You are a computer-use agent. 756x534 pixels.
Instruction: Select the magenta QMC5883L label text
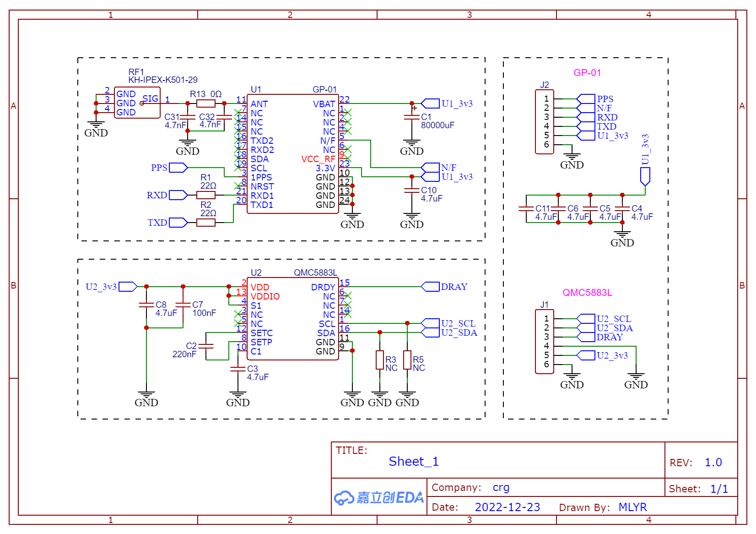587,293
